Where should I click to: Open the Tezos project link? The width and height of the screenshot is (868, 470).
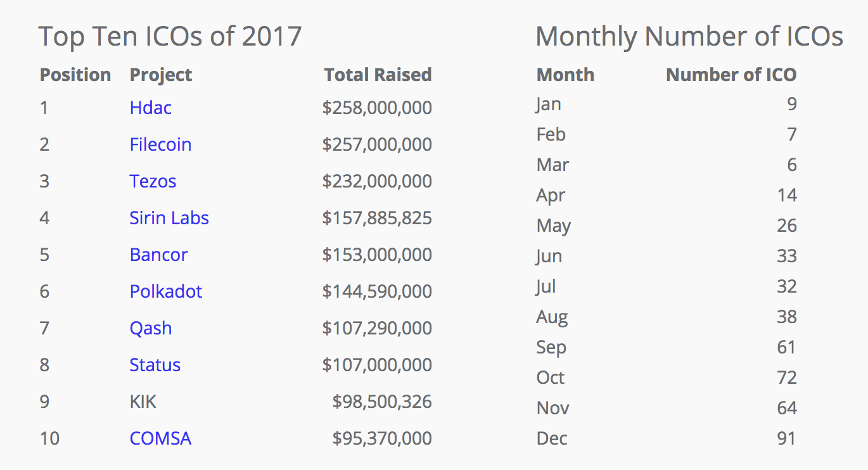click(153, 181)
